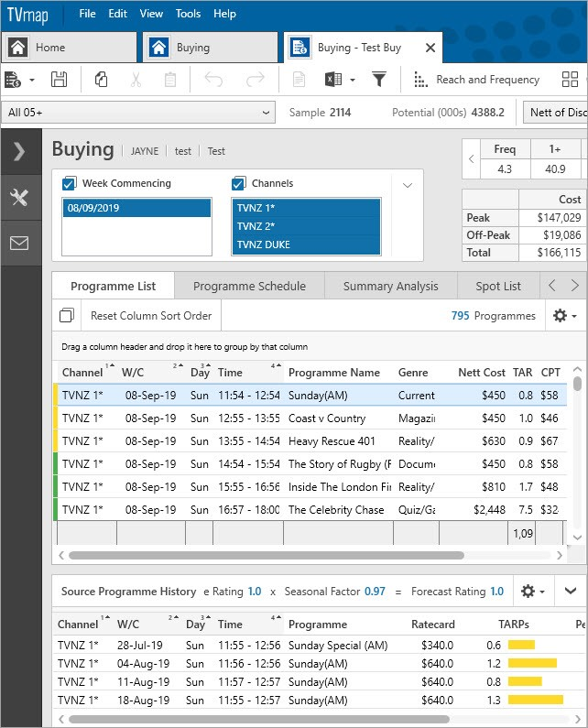The image size is (588, 728).
Task: Open the mail envelope sidebar icon
Action: pos(19,243)
